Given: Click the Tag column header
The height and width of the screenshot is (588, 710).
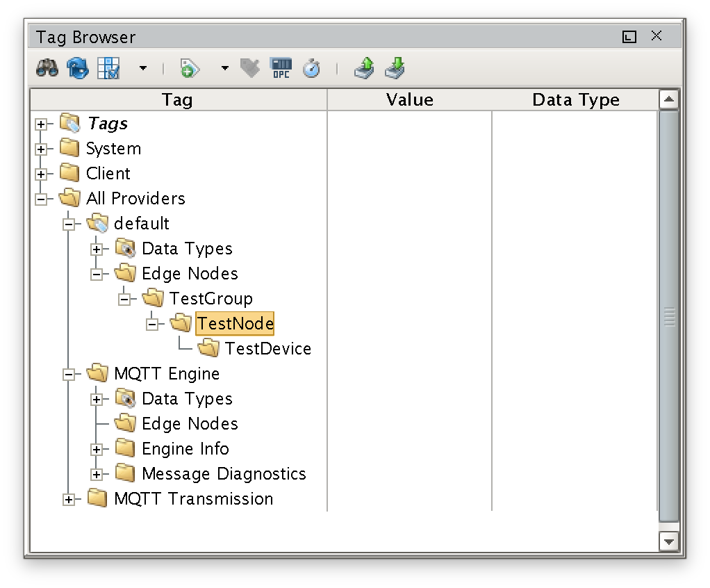Looking at the screenshot, I should pos(178,99).
